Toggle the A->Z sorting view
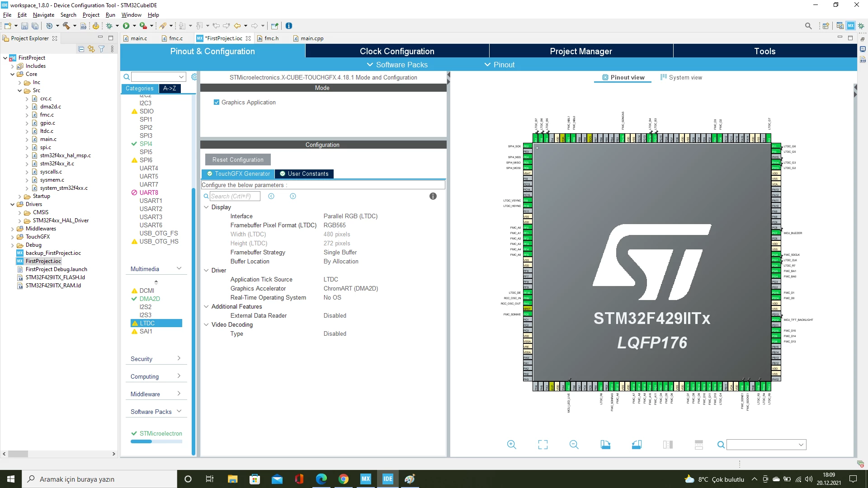 tap(170, 89)
